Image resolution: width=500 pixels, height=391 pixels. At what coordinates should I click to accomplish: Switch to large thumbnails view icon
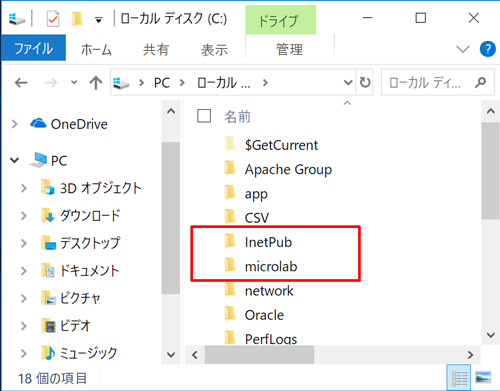point(483,378)
